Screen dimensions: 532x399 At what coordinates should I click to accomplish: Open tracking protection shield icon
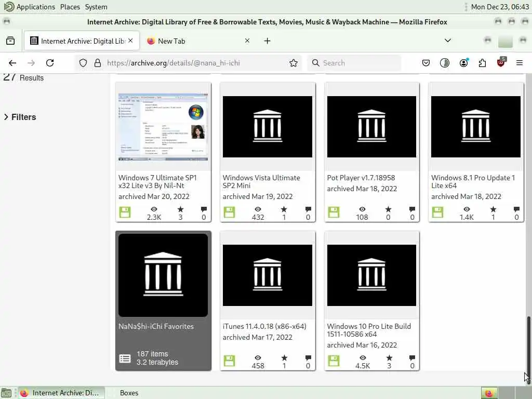pos(83,63)
